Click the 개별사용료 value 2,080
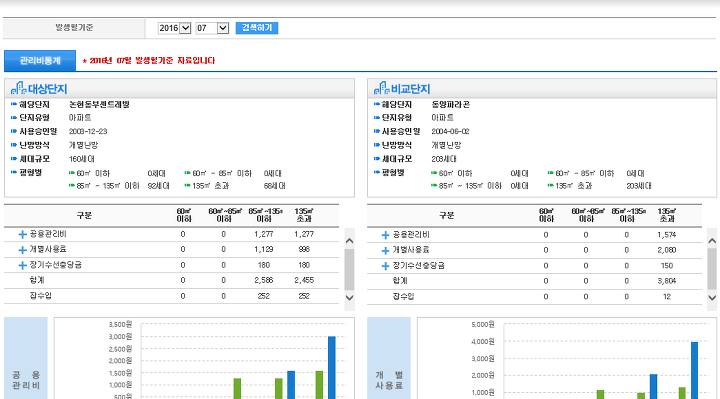 (x=667, y=250)
